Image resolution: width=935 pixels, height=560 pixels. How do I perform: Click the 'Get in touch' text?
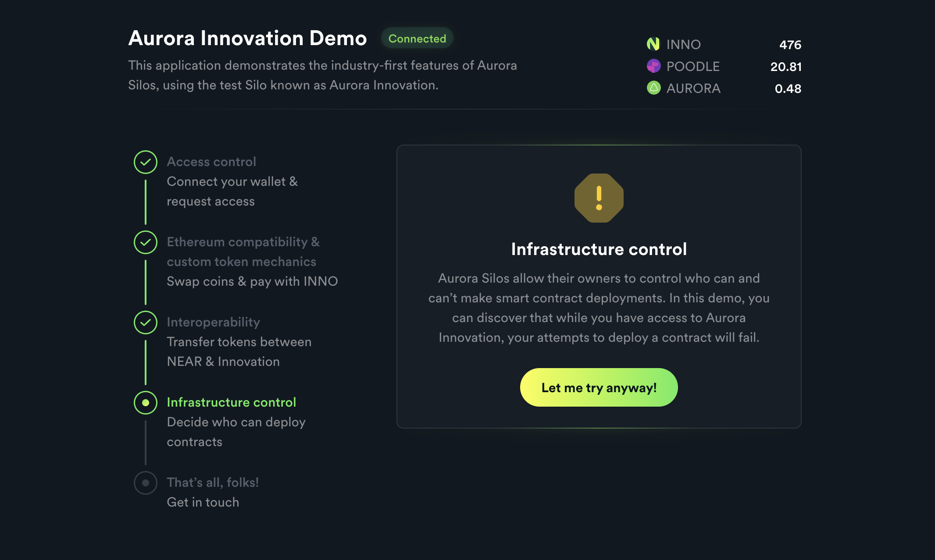(203, 502)
